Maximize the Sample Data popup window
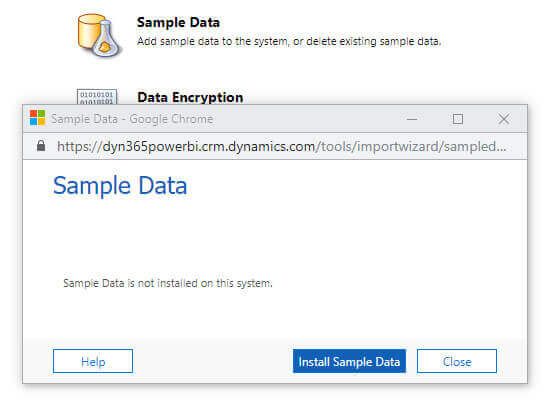This screenshot has height=403, width=547. [458, 119]
